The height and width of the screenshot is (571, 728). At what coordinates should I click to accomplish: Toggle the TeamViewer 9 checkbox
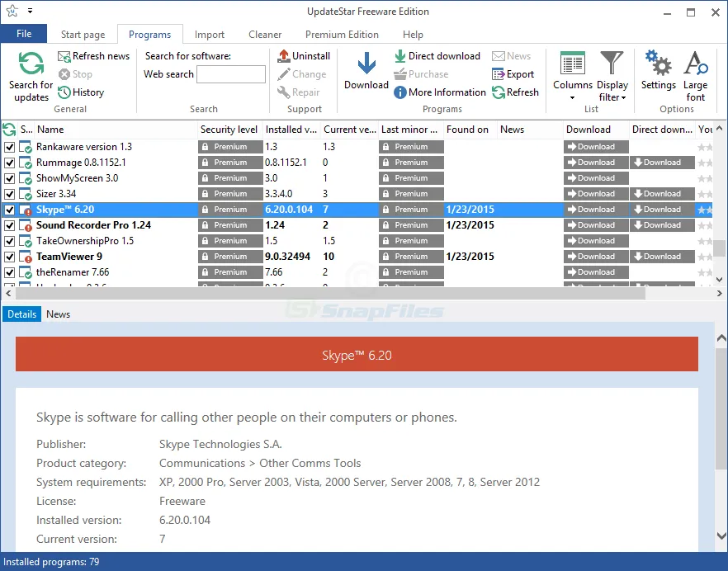click(x=9, y=257)
